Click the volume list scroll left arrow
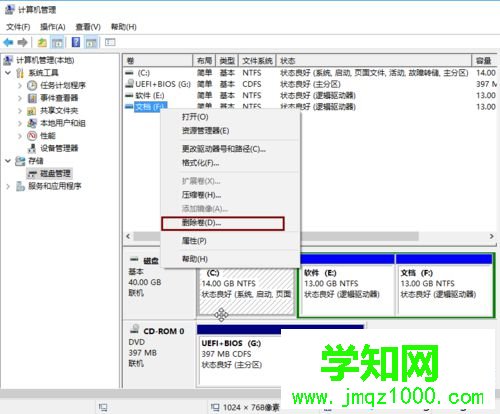500x414 pixels. [128, 236]
